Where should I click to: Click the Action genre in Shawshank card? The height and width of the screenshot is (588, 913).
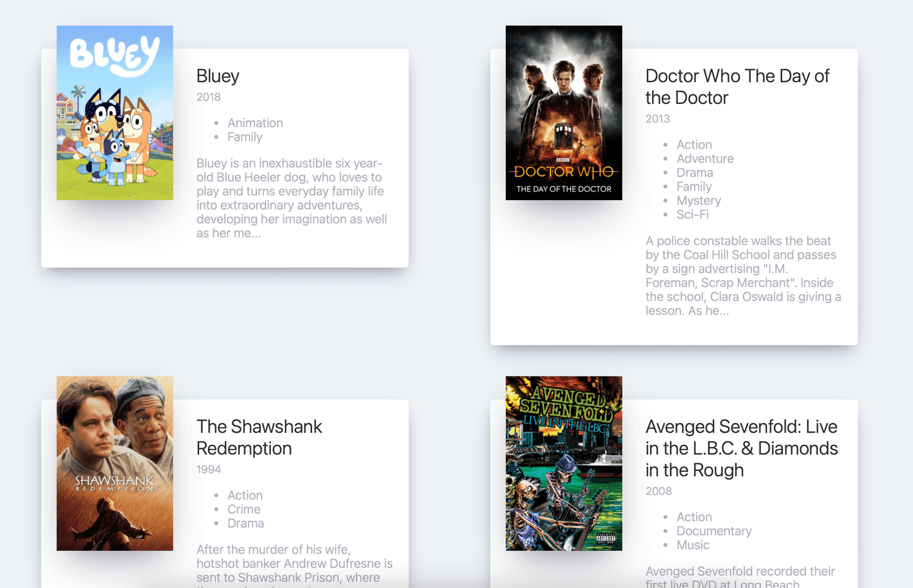245,495
